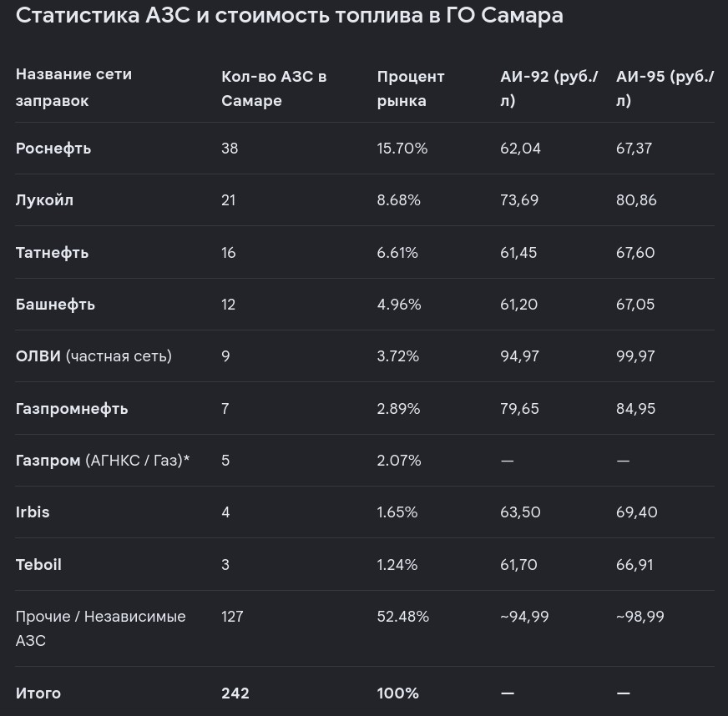Click the Кол-во АЗС в Самаре header
This screenshot has height=716, width=728.
274,88
